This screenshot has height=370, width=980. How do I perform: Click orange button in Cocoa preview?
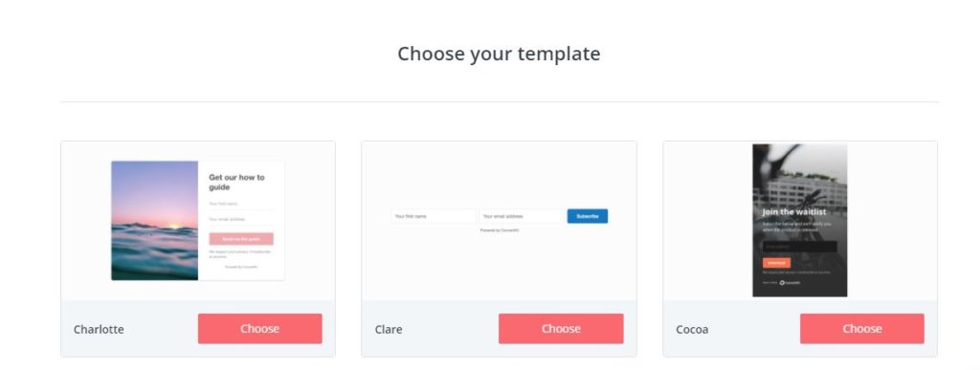coord(776,263)
